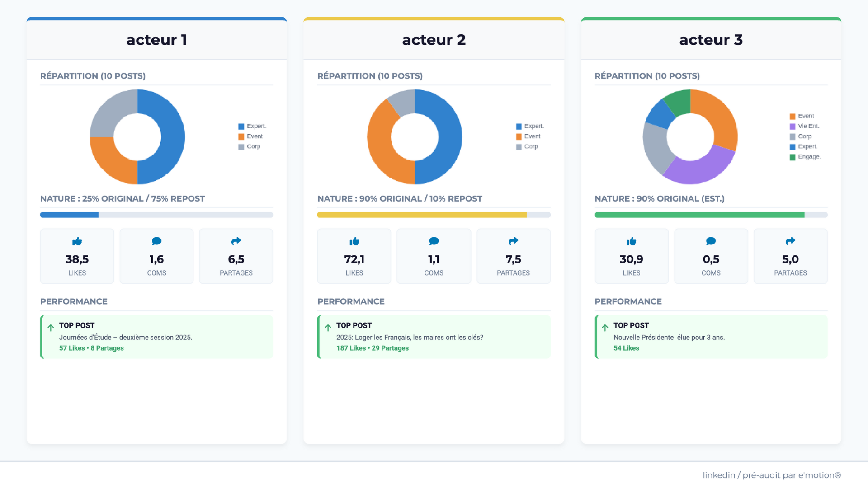Select the 'acteur 2' card title
The image size is (868, 488).
(434, 40)
